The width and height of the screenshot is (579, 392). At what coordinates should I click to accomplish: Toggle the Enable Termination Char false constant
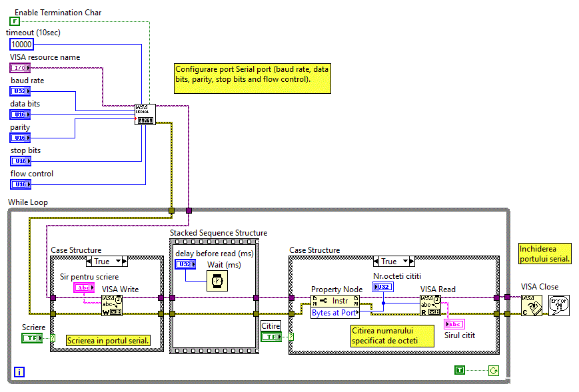(15, 21)
